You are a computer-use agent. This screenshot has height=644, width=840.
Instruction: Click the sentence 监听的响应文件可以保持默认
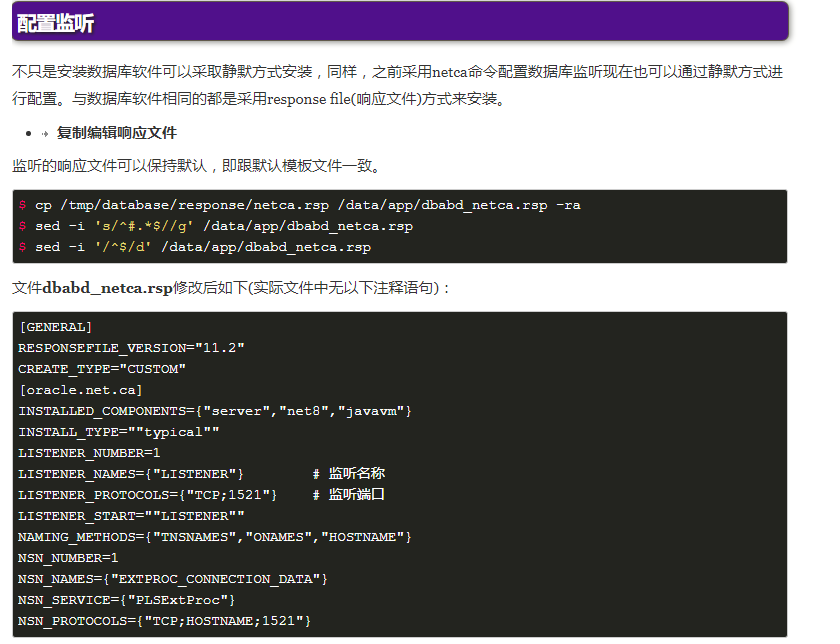(x=196, y=166)
